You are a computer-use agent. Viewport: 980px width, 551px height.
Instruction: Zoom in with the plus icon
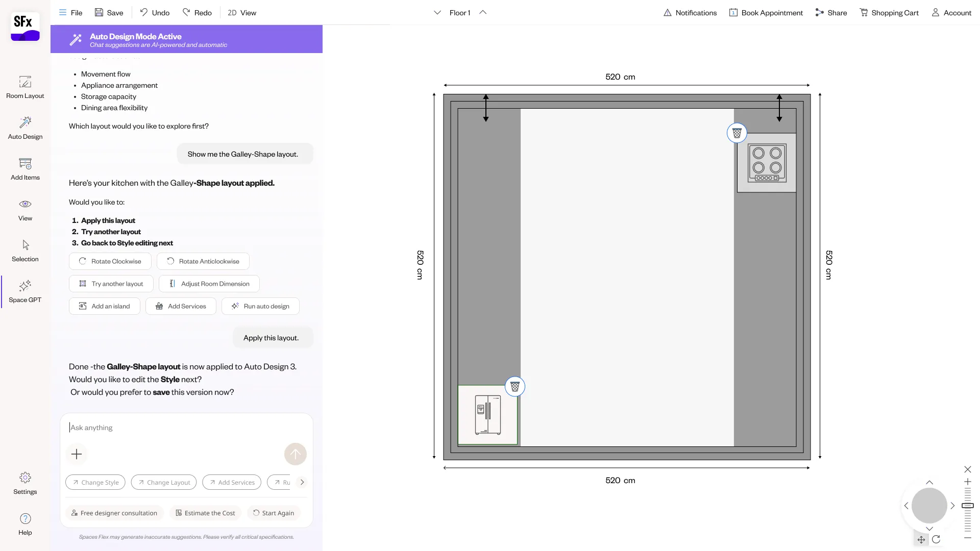point(968,482)
